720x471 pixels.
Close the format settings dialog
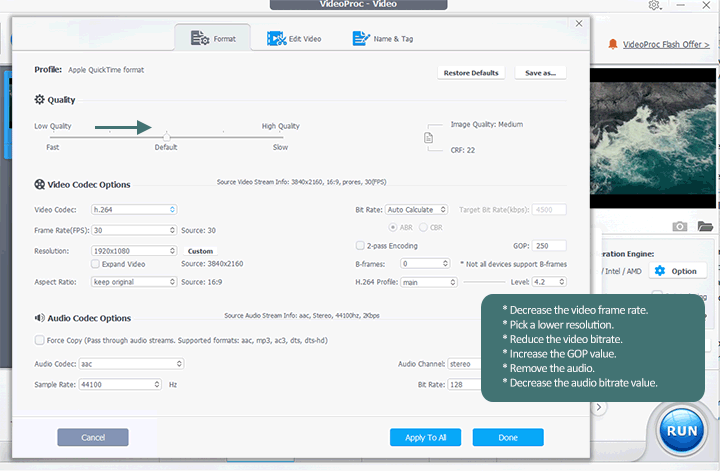579,23
